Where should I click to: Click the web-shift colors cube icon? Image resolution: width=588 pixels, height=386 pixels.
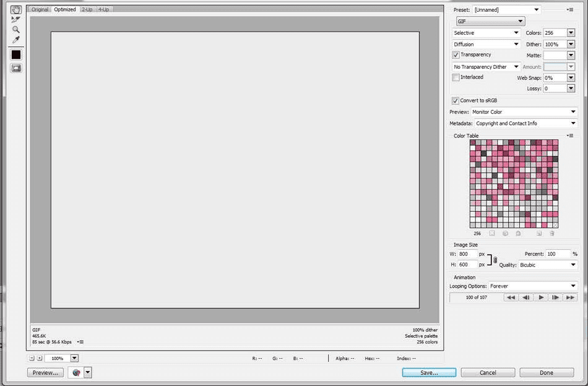coord(505,234)
